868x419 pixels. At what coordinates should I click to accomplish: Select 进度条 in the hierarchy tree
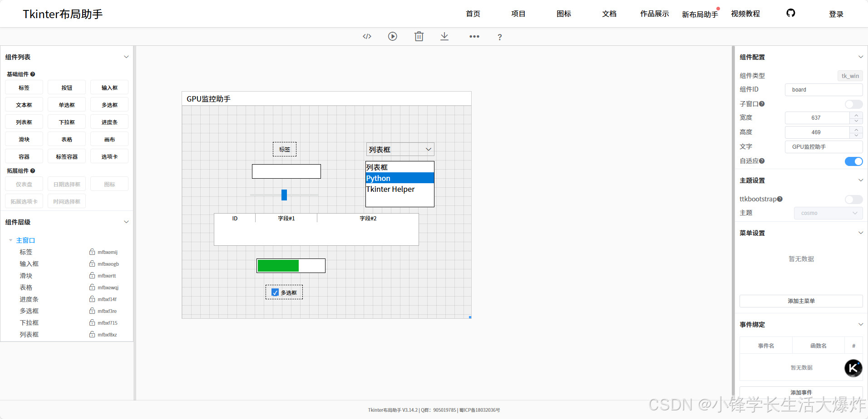coord(29,299)
